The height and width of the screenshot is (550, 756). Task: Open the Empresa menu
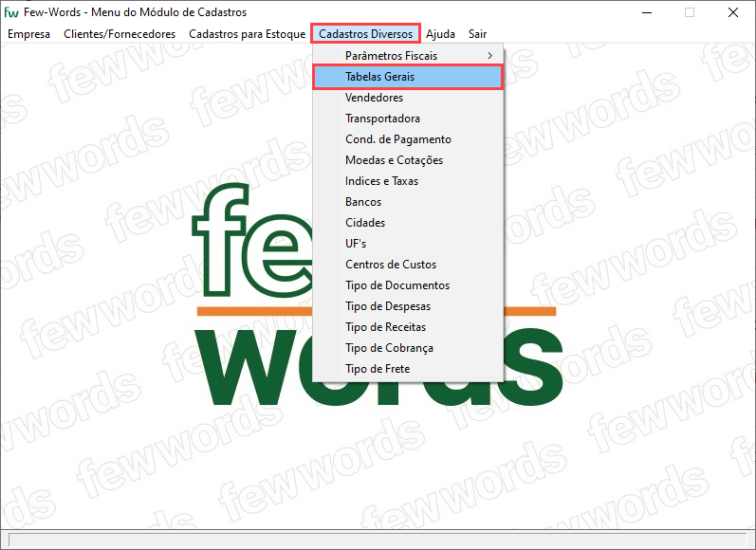(x=28, y=34)
